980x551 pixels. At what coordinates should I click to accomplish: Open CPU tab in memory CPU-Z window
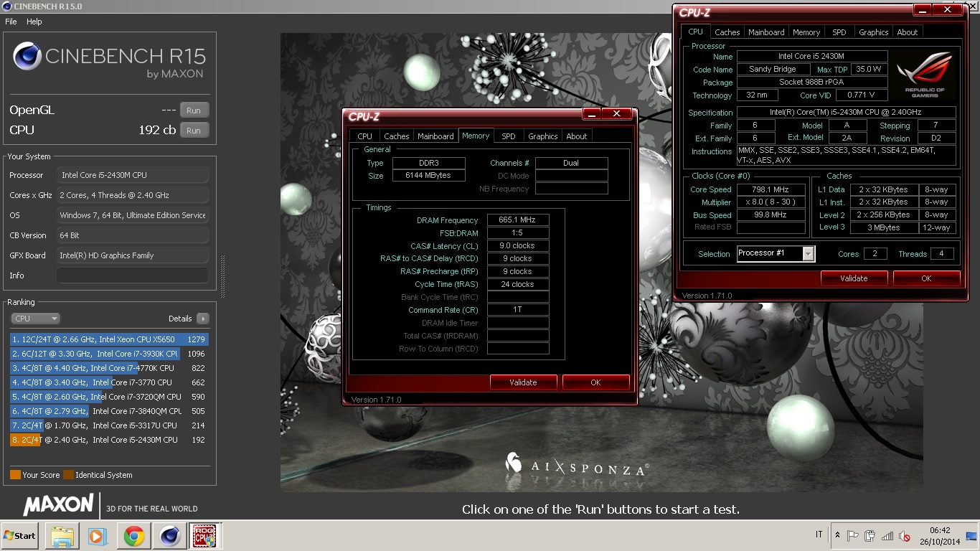point(365,136)
